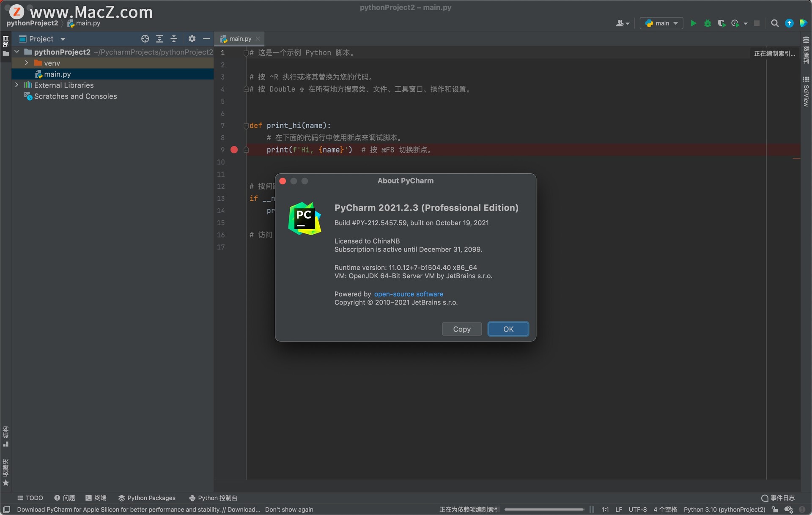Click the indexing progress bar

(x=544, y=510)
